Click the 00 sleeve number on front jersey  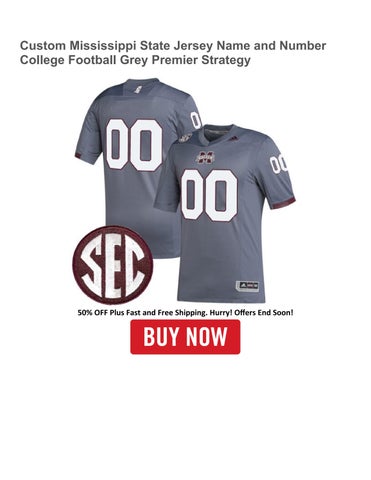tap(279, 164)
